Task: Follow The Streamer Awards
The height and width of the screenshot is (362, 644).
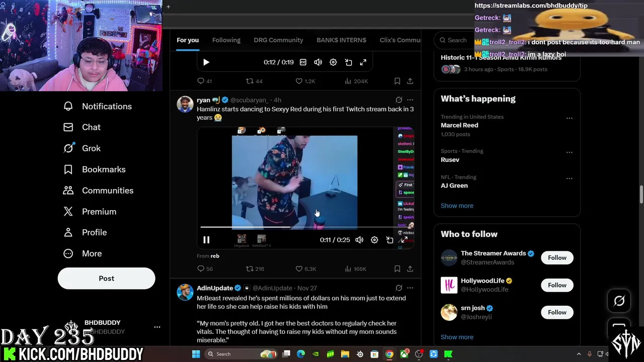Action: click(x=557, y=258)
